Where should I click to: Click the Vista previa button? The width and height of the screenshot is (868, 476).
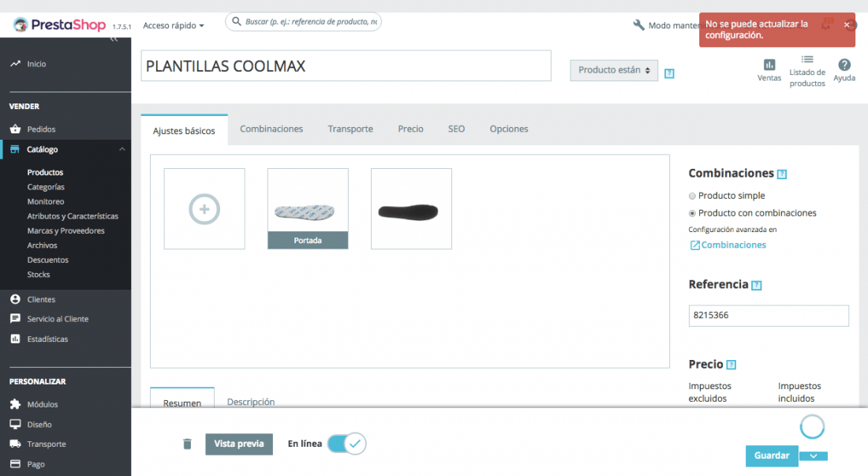(239, 444)
